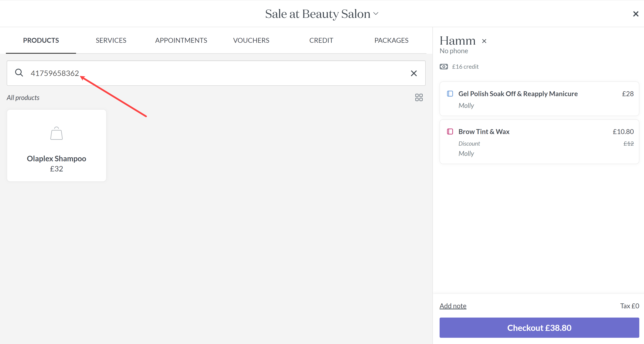This screenshot has height=344, width=644.
Task: Open Gel Polish Soak Off line item
Action: point(539,99)
